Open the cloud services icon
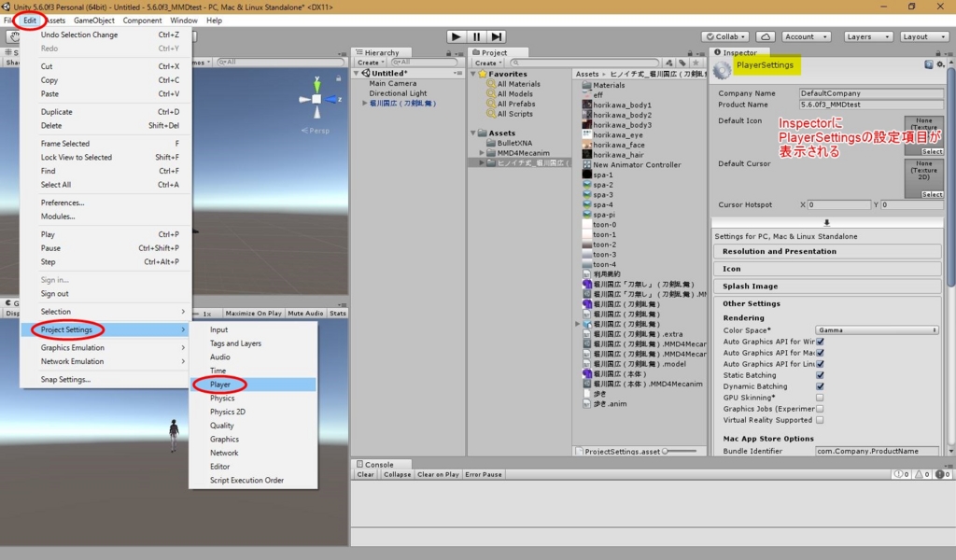This screenshot has height=560, width=956. pyautogui.click(x=766, y=36)
